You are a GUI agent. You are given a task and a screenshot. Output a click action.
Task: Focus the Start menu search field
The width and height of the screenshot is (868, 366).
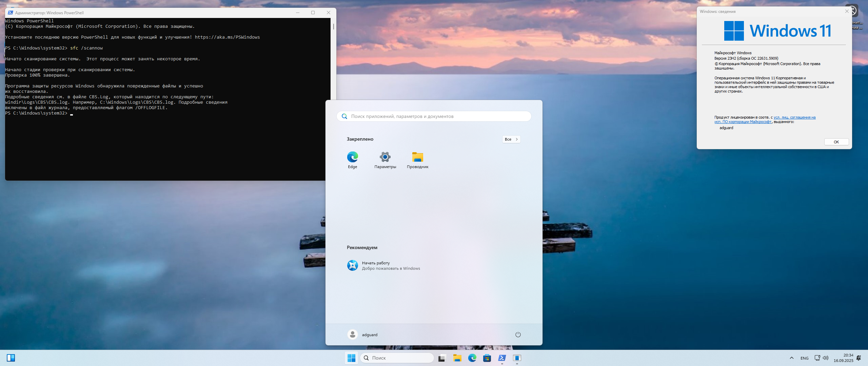[434, 116]
